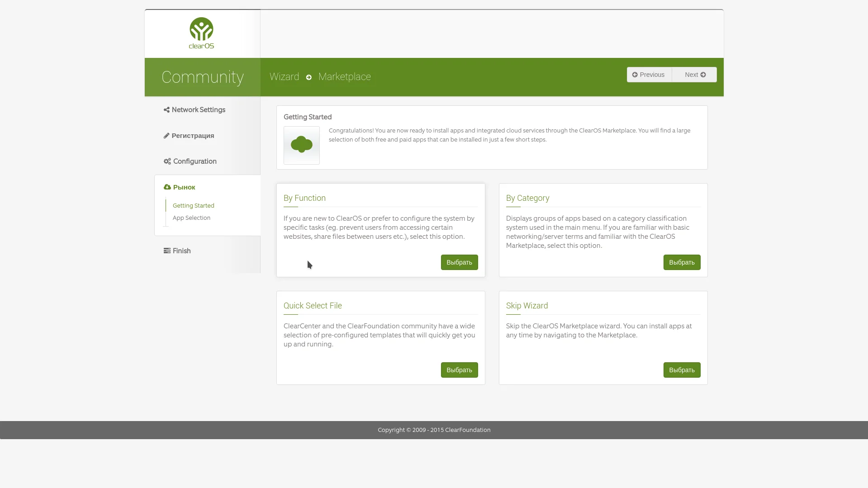Click the cloud icon beside Рынок
Image resolution: width=868 pixels, height=488 pixels.
(x=167, y=187)
